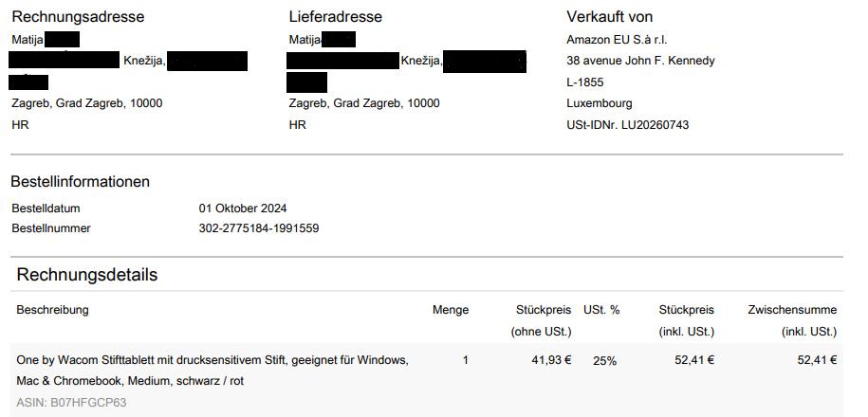
Task: Click the 38 avenue John F. Kennedy address line
Action: (x=640, y=61)
